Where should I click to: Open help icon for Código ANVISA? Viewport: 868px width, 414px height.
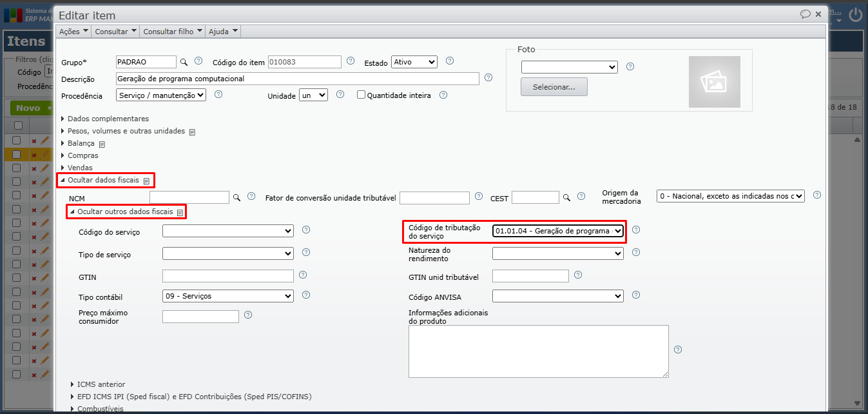point(636,295)
